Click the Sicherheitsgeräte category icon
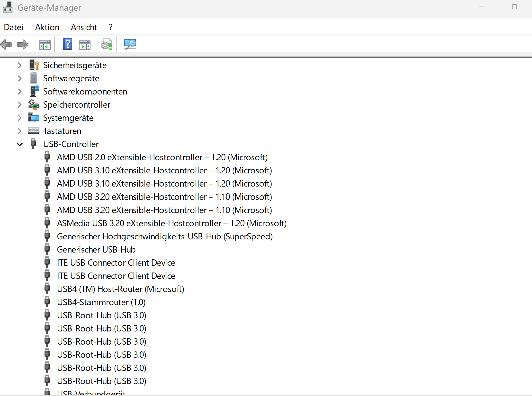 coord(34,65)
